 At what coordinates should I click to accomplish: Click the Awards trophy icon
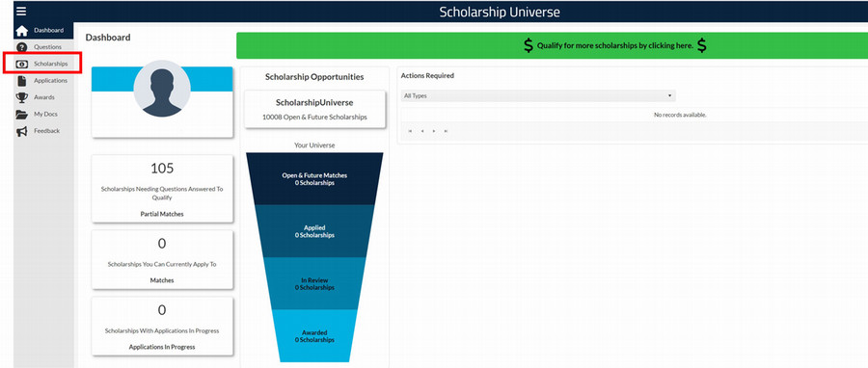21,98
